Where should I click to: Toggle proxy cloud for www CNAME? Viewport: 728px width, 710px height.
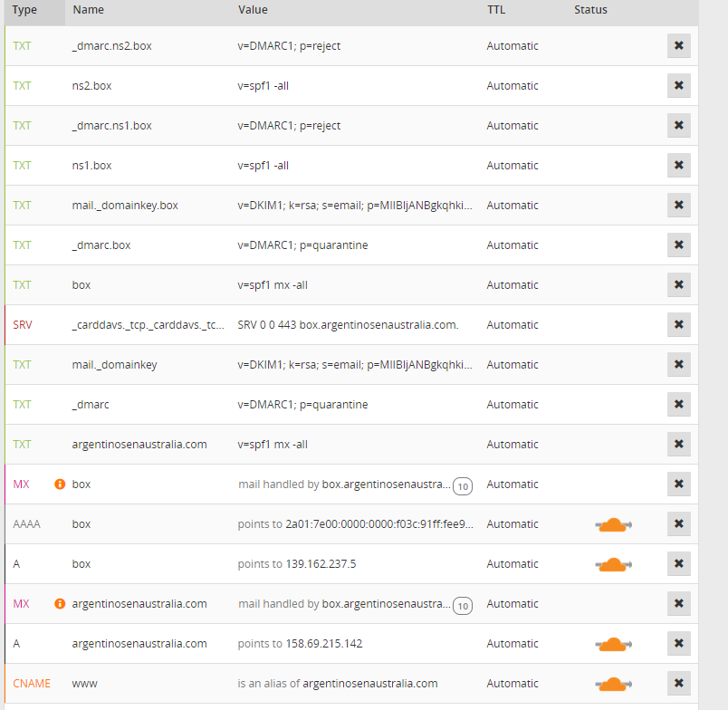[613, 684]
